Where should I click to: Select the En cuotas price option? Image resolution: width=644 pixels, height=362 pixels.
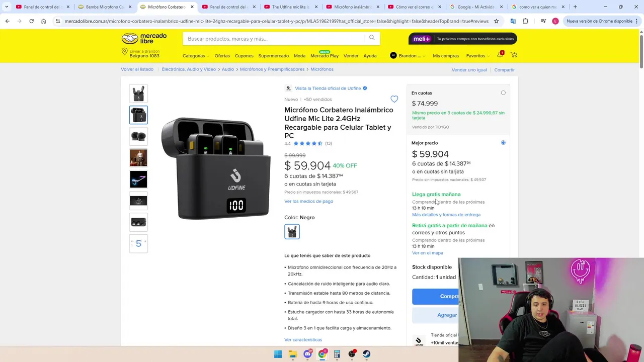503,93
